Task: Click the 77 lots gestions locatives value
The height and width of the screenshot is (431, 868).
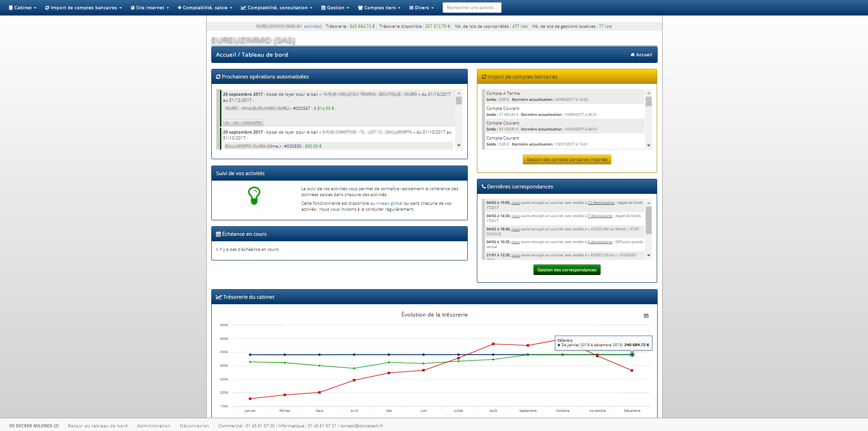Action: coord(606,26)
